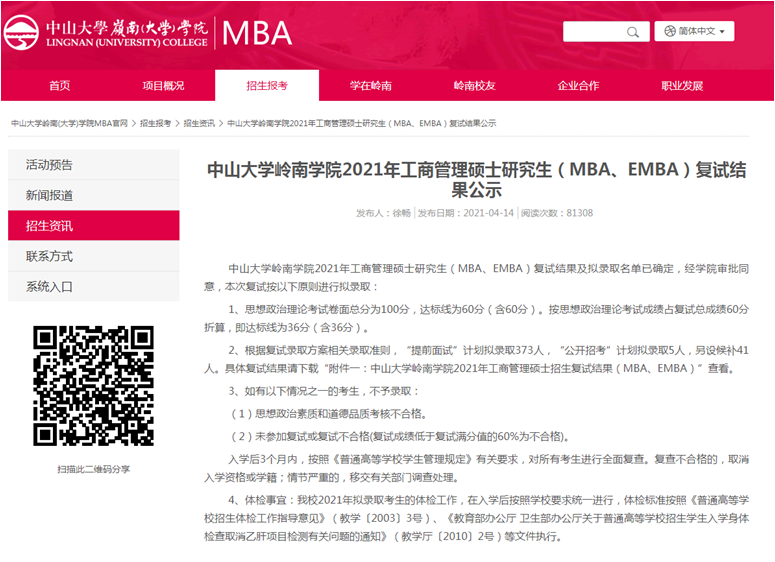Click the line （1）思想政治素质和道德品质考核不合格

(328, 414)
